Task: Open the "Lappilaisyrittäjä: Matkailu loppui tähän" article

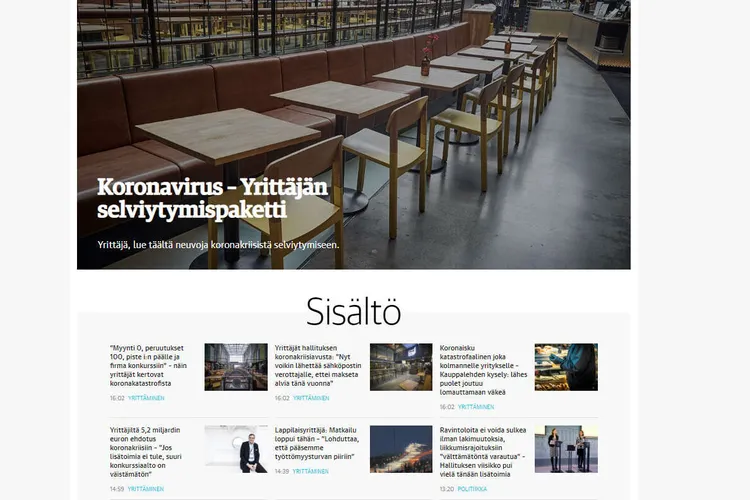Action: pyautogui.click(x=317, y=443)
